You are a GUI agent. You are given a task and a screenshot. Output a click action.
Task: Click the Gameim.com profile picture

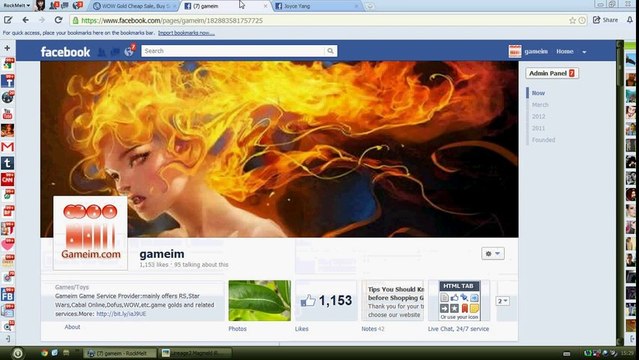pos(90,233)
